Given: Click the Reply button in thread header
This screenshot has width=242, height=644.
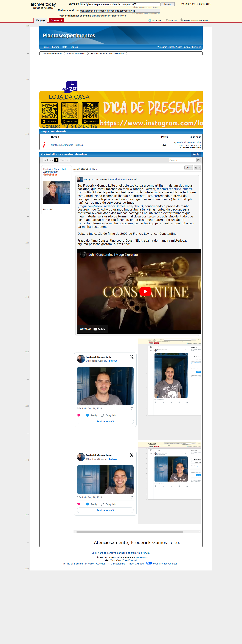Looking at the screenshot, I should click(196, 154).
